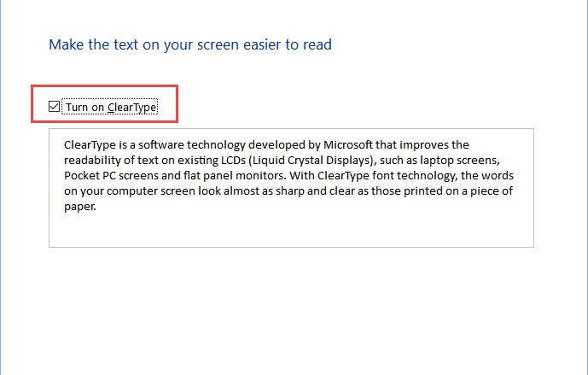Click 'Liquid Crystal Displays' in the description text
The image size is (588, 375).
311,161
